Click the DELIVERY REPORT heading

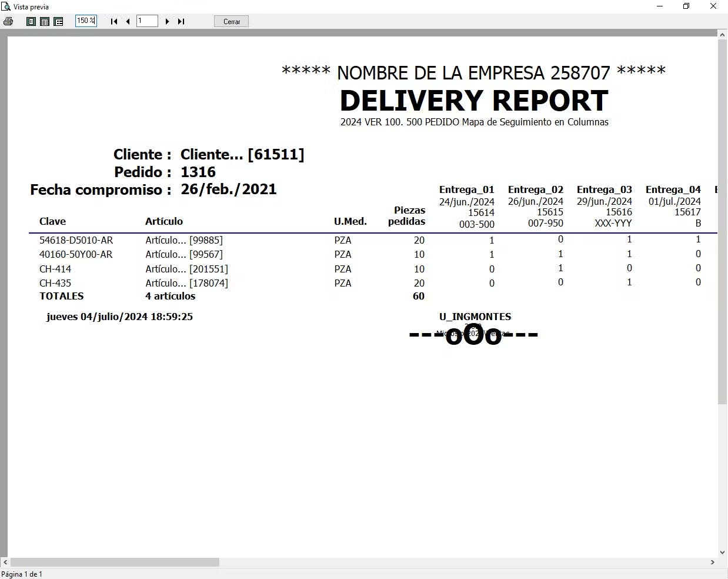pos(474,101)
